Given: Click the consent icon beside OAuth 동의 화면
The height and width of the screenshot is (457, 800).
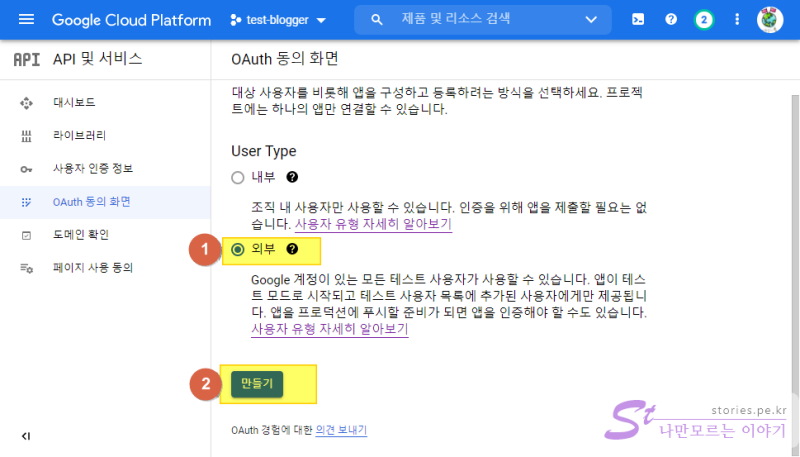Looking at the screenshot, I should [x=26, y=202].
